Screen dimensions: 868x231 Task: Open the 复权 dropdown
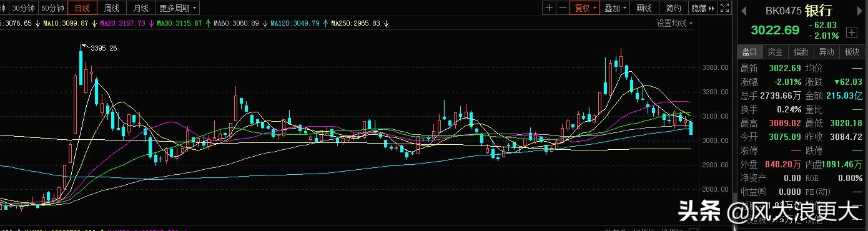(x=586, y=8)
